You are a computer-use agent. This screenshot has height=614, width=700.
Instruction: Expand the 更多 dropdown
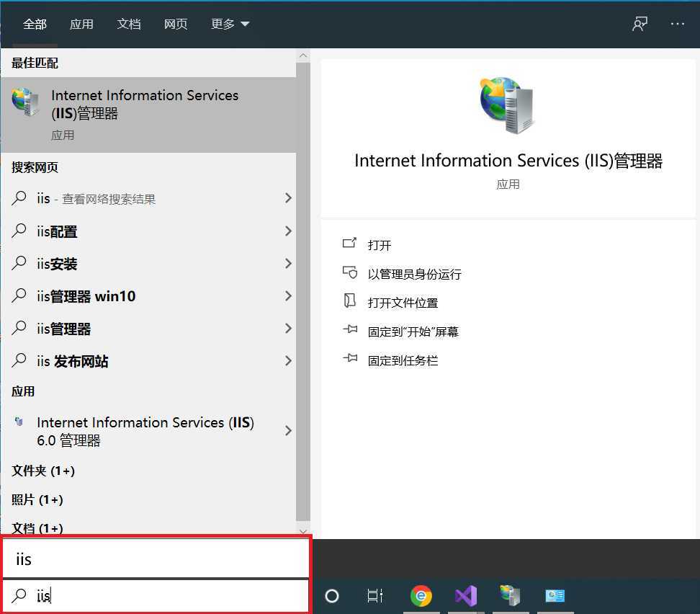coord(230,24)
